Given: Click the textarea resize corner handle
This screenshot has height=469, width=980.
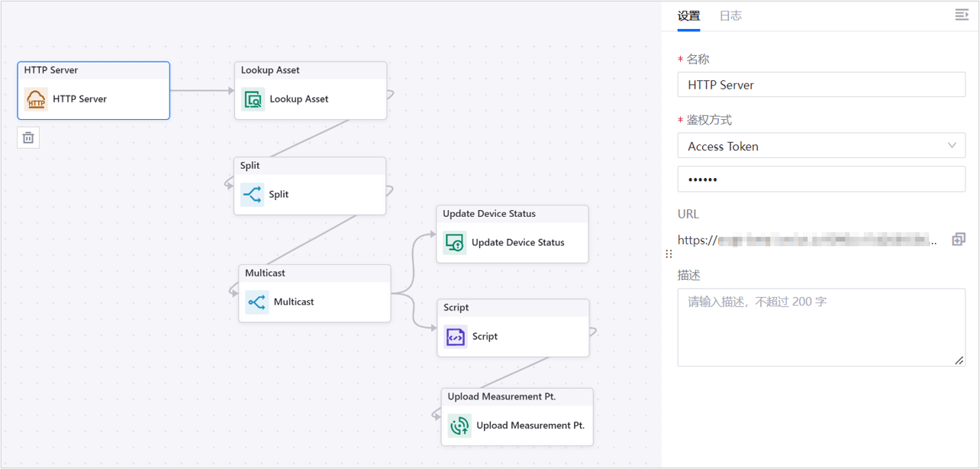Looking at the screenshot, I should coord(959,361).
